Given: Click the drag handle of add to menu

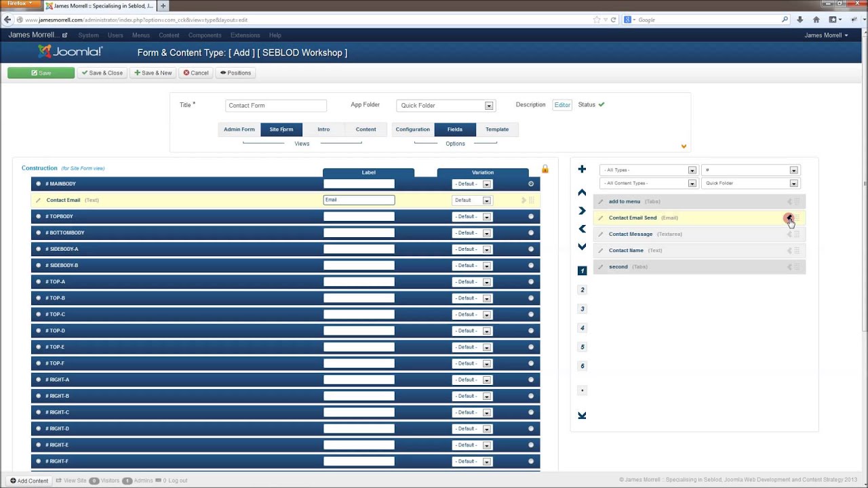Looking at the screenshot, I should pos(797,201).
